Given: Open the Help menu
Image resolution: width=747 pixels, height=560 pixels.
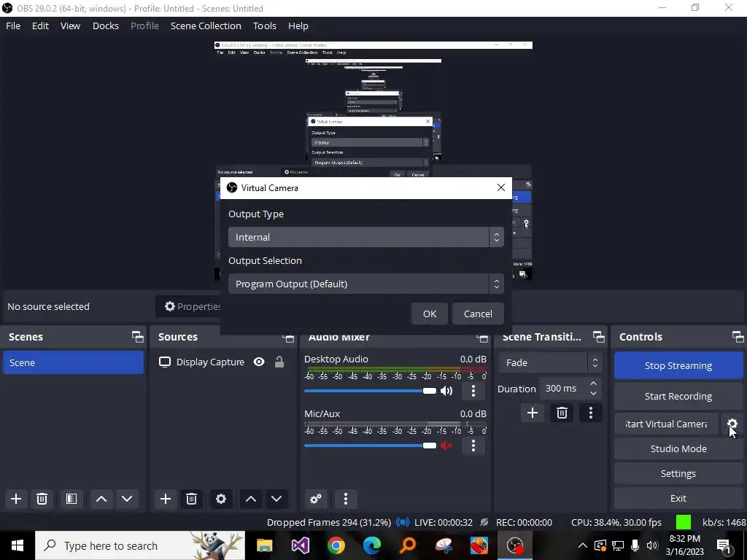Looking at the screenshot, I should click(x=298, y=26).
